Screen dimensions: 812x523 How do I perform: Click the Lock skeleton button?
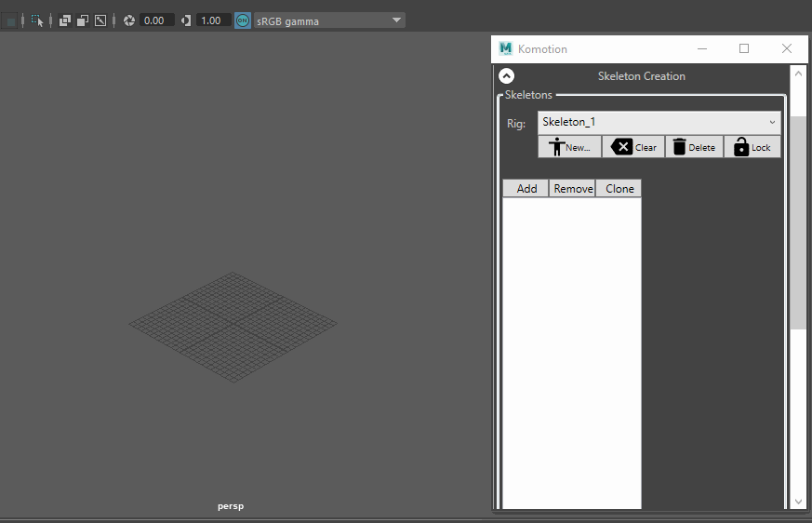pyautogui.click(x=752, y=147)
